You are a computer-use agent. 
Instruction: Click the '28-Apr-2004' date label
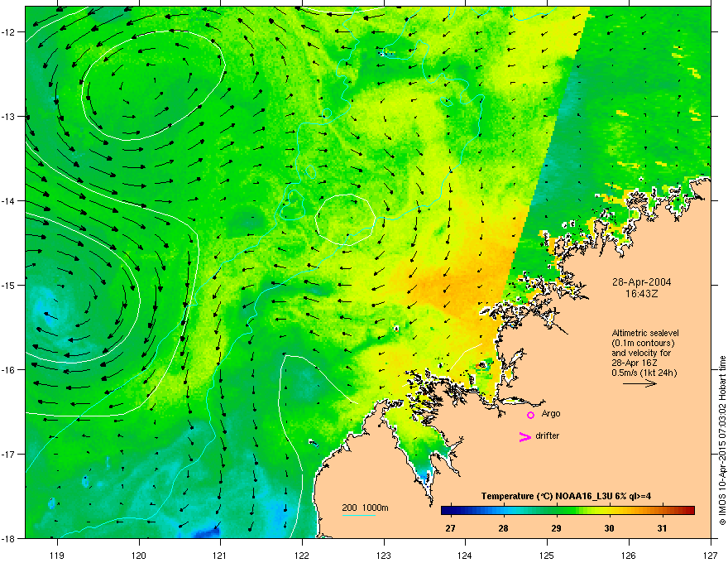point(642,282)
